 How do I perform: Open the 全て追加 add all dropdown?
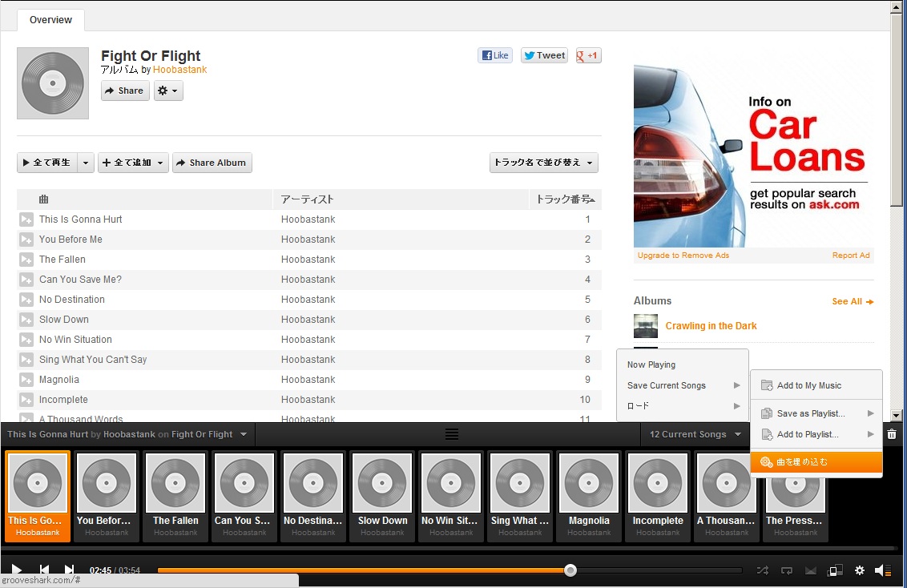click(x=133, y=163)
